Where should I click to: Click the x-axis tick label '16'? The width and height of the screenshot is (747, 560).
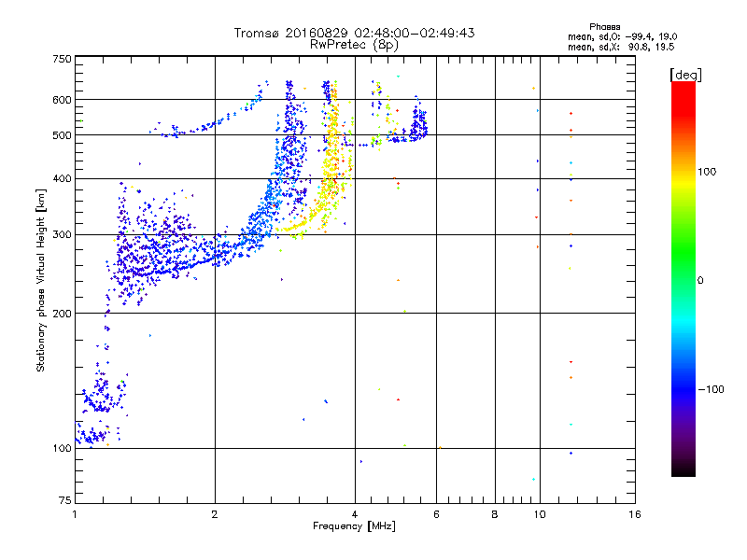point(635,514)
